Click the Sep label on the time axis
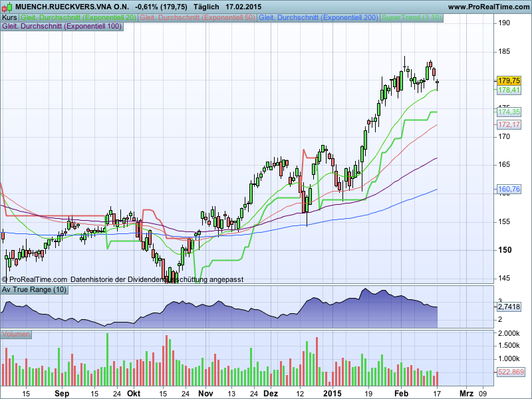The height and width of the screenshot is (399, 532). 62,394
